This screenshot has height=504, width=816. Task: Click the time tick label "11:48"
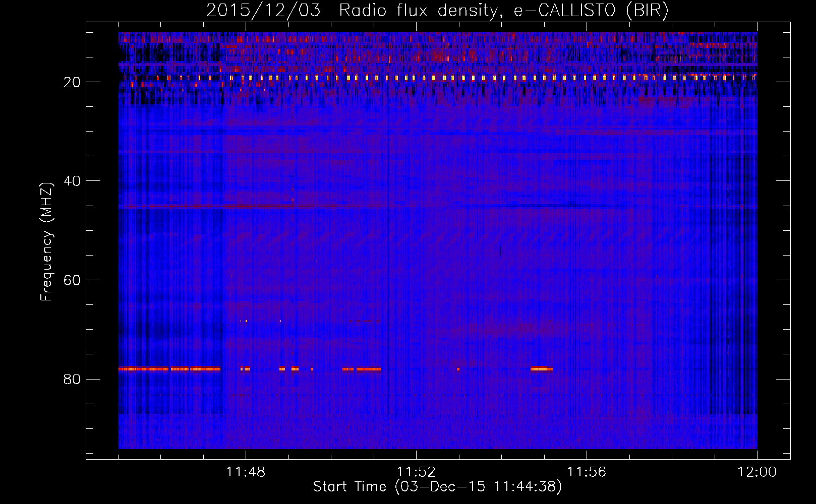[246, 472]
